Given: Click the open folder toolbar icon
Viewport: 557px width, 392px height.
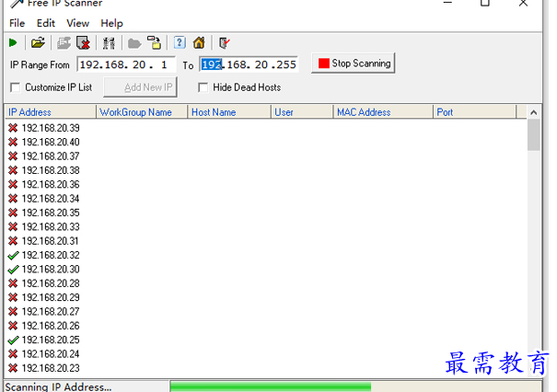Looking at the screenshot, I should pyautogui.click(x=38, y=43).
